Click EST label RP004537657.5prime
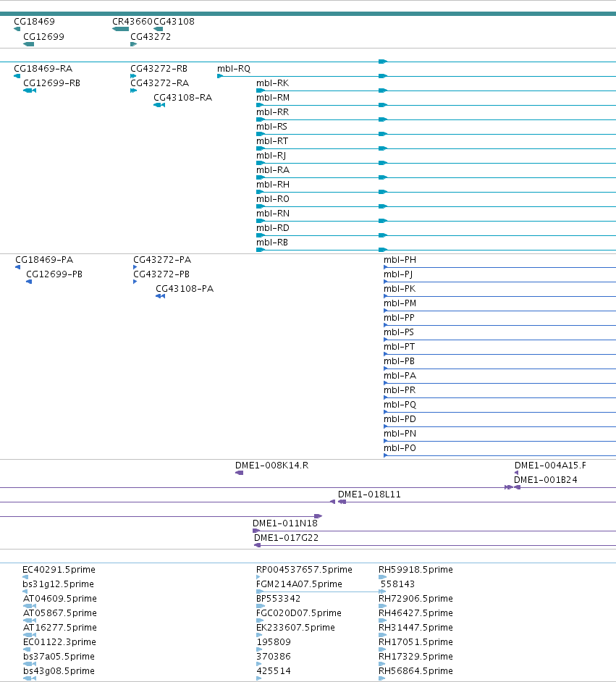616x682 pixels. click(304, 569)
